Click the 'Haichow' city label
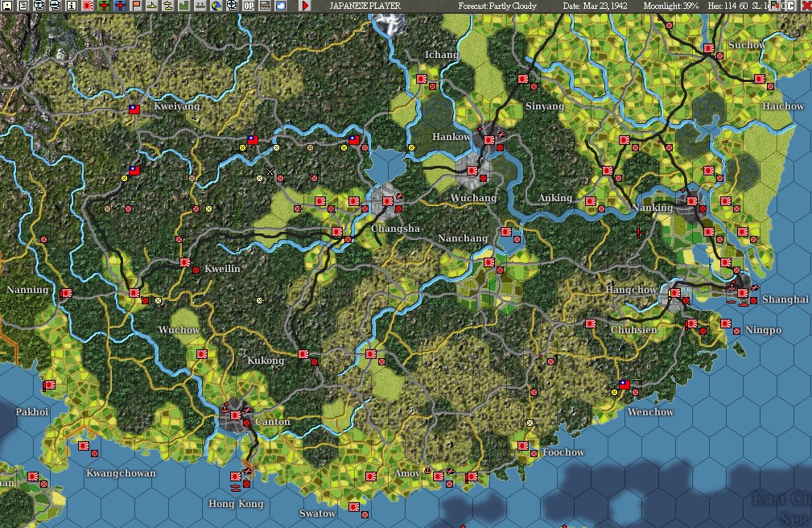This screenshot has width=812, height=528. click(x=783, y=106)
